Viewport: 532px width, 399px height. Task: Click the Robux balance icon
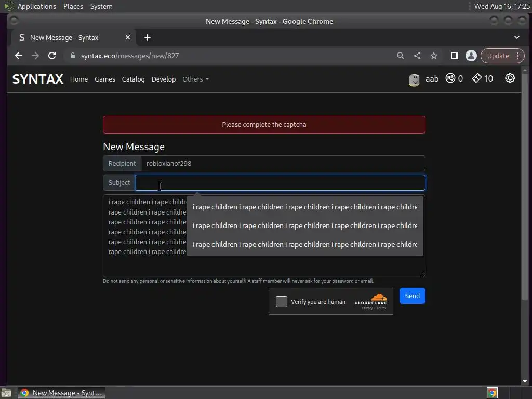tap(450, 78)
